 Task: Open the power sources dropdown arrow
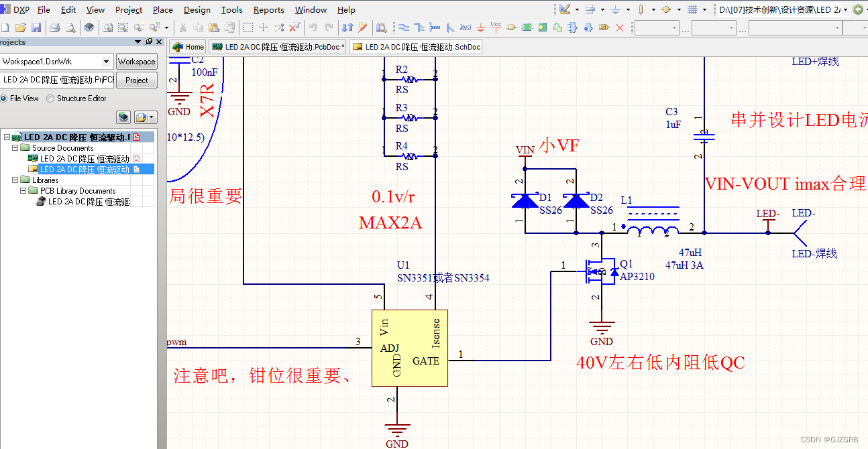(x=628, y=9)
